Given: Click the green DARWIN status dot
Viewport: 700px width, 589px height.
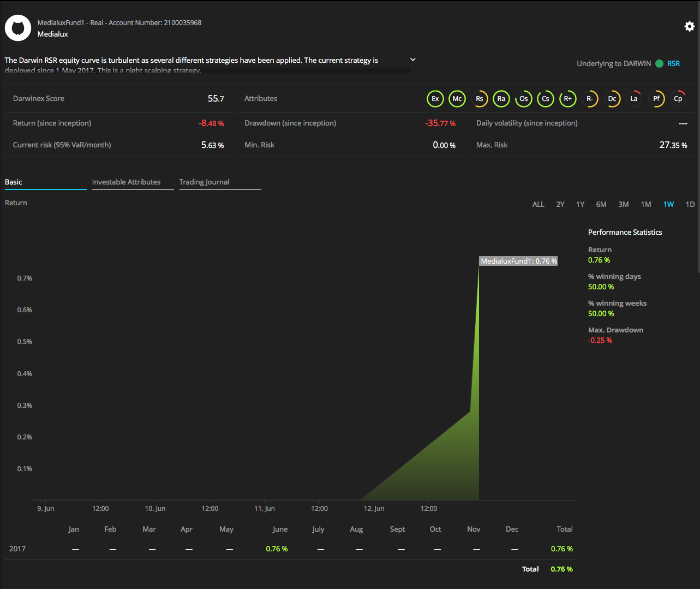Looking at the screenshot, I should click(659, 63).
